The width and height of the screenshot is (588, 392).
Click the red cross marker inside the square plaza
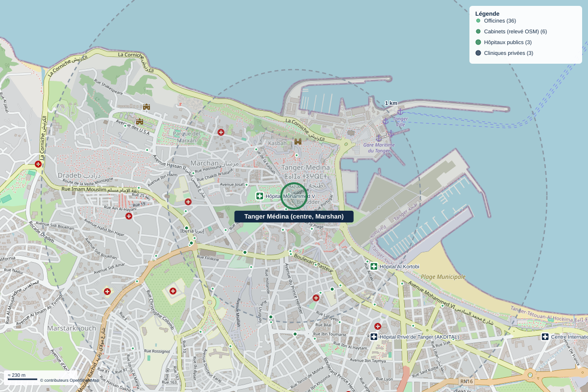pos(173,291)
